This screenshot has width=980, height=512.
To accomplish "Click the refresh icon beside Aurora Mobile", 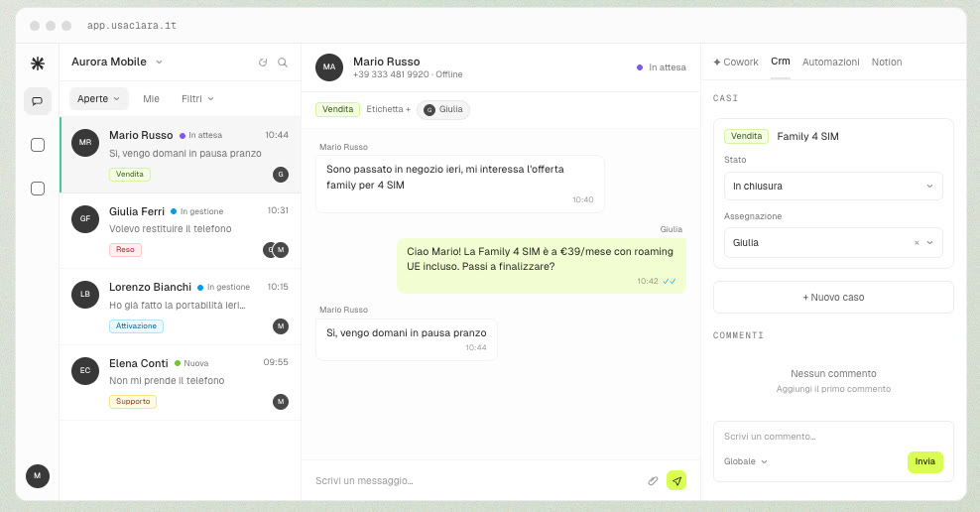I will (x=263, y=63).
